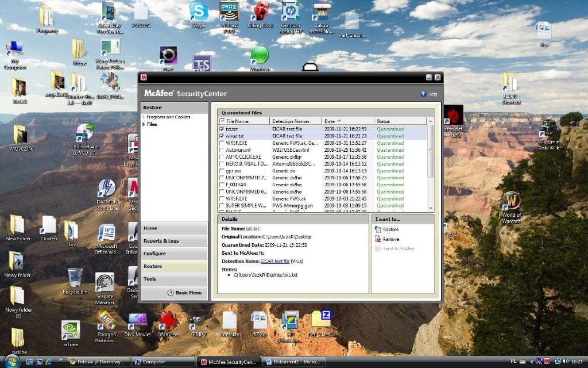Select the Files entry in Restore panel
The image size is (588, 368).
[152, 124]
